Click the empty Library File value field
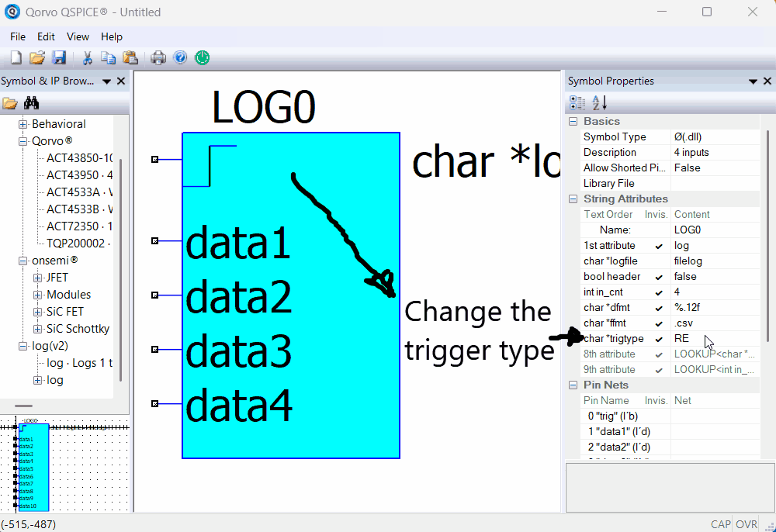The width and height of the screenshot is (776, 532). click(x=715, y=184)
